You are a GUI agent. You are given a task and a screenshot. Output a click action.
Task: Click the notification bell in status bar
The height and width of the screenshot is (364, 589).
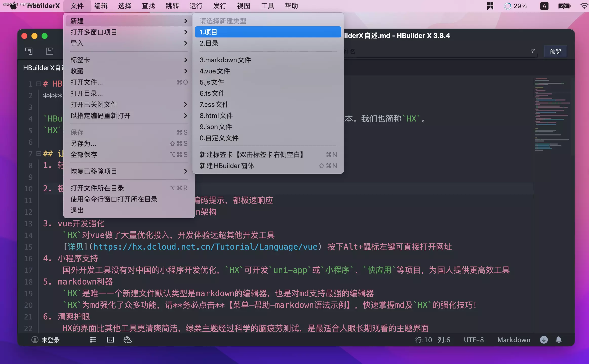coord(559,340)
